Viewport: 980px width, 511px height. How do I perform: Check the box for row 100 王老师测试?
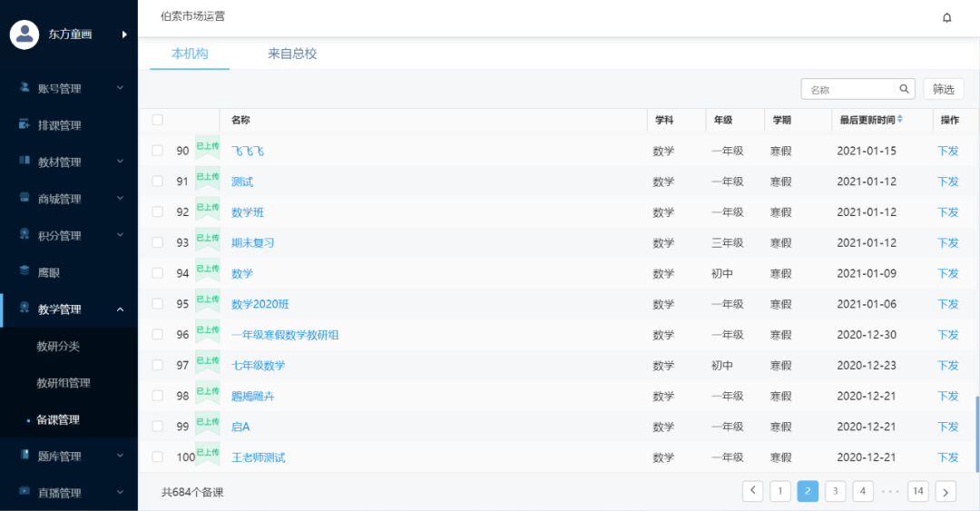158,457
